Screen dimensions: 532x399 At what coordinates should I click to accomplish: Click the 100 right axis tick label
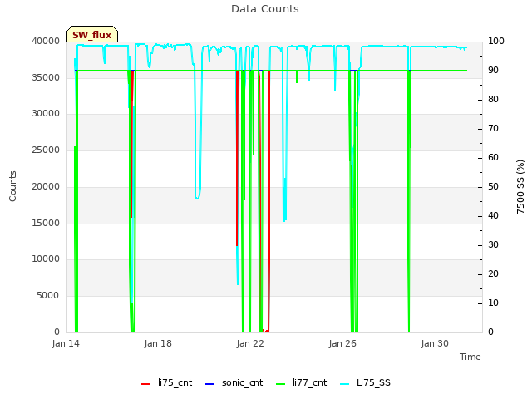click(x=496, y=41)
